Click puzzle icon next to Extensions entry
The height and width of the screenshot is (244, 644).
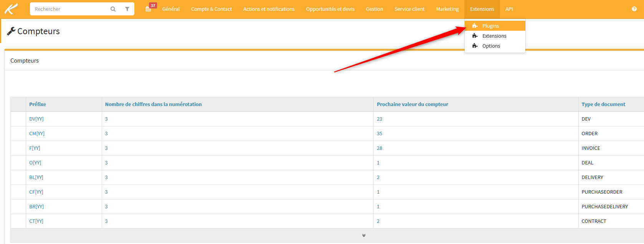point(475,36)
